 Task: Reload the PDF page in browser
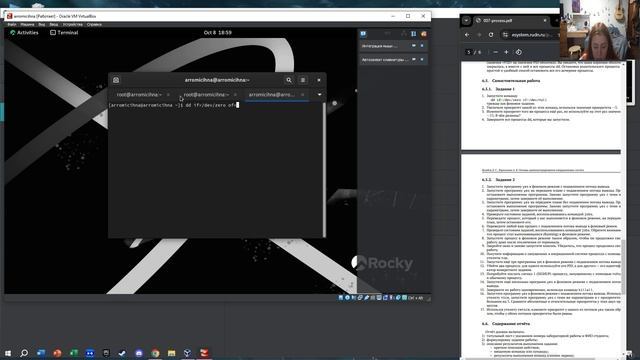[491, 35]
